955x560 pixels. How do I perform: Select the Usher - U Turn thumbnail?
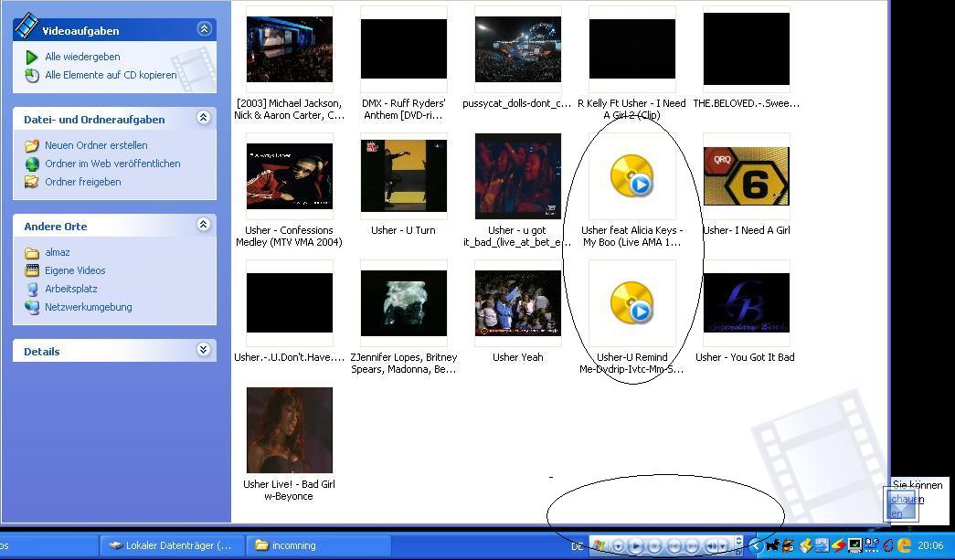coord(404,176)
